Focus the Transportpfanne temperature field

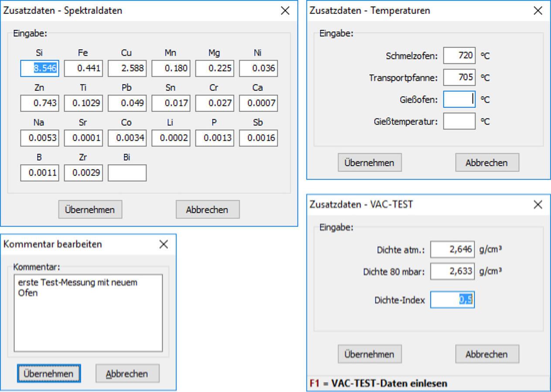click(459, 78)
